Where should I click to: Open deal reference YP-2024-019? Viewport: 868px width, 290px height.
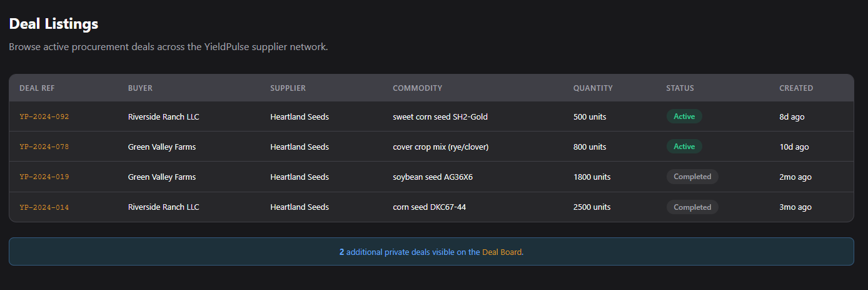tap(44, 177)
